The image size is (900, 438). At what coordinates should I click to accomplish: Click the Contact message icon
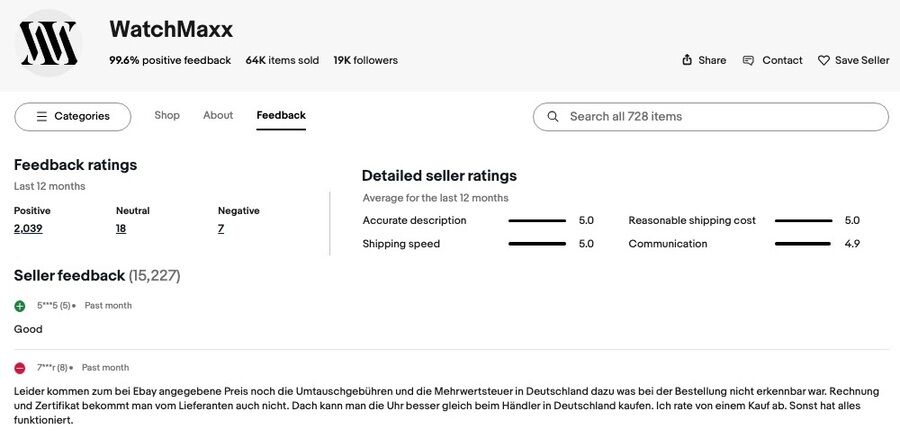point(748,60)
